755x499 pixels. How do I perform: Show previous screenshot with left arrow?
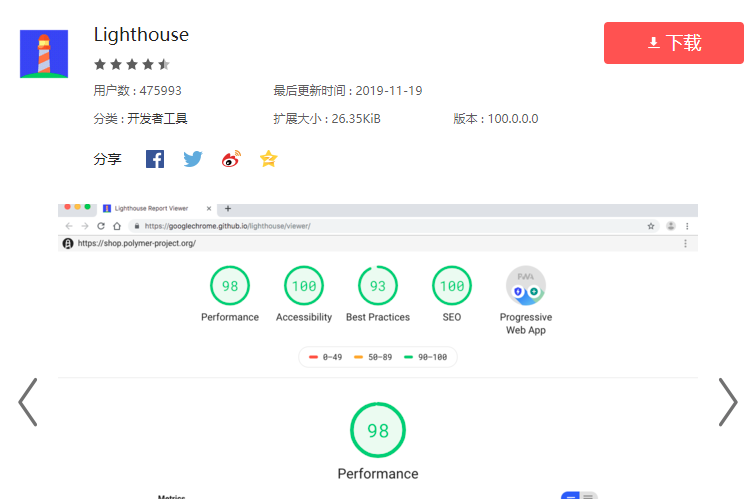point(28,402)
